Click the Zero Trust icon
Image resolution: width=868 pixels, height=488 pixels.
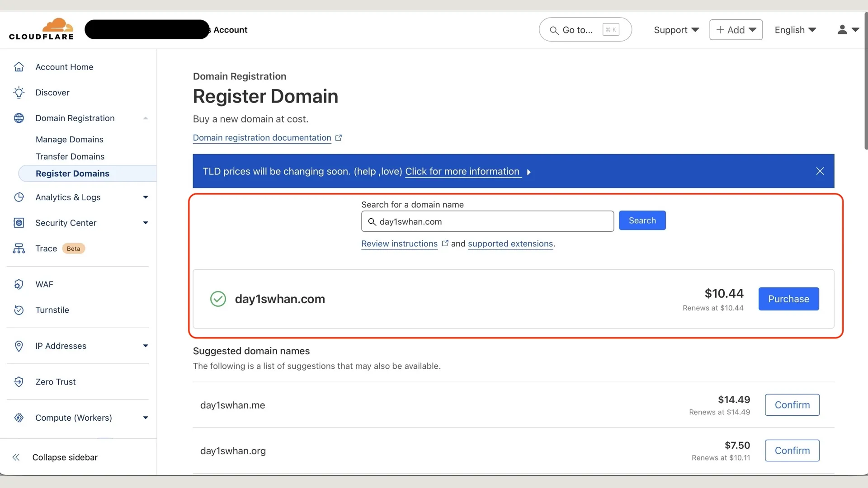pyautogui.click(x=19, y=382)
